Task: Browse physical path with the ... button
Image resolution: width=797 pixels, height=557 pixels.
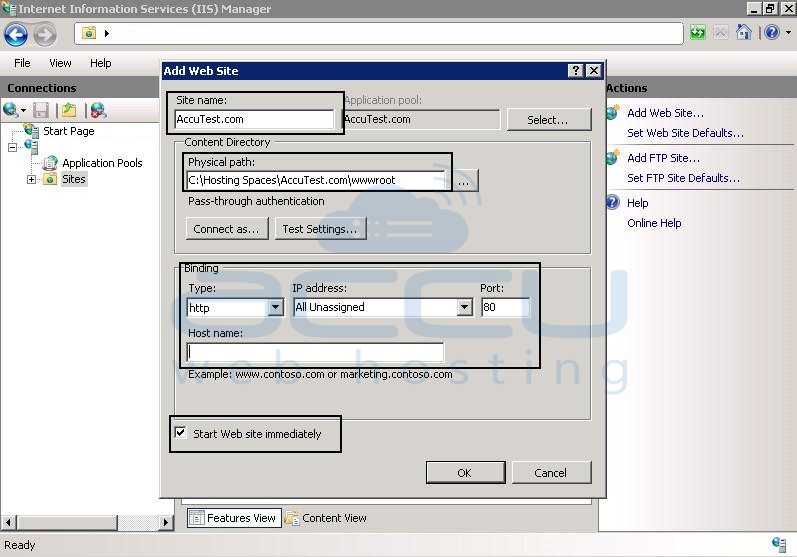Action: coord(464,181)
